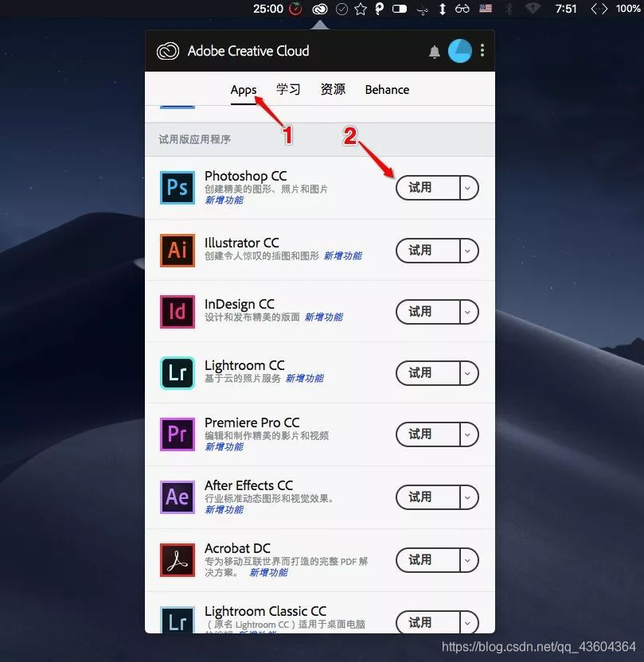
Task: Click the Bluetooth menu bar icon
Action: click(509, 9)
